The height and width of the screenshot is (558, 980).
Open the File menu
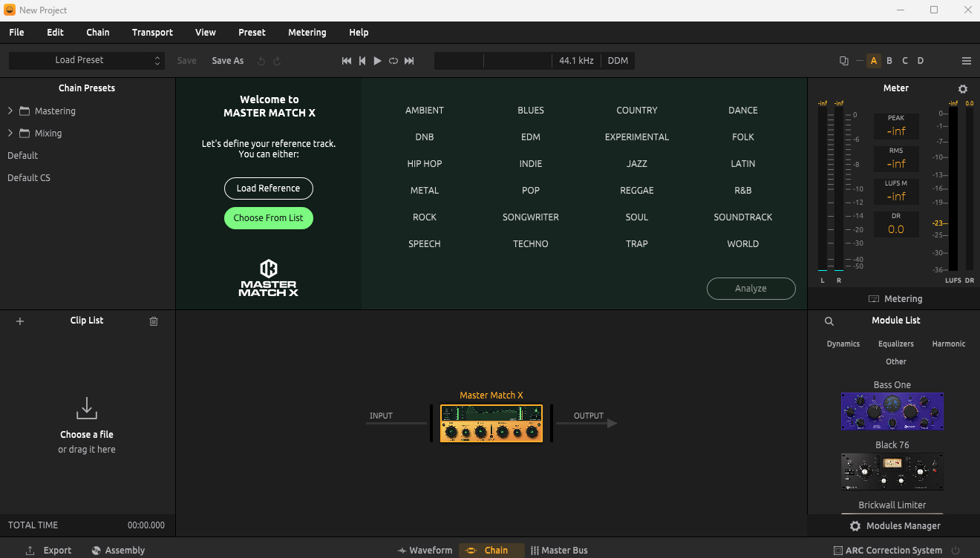(x=16, y=33)
